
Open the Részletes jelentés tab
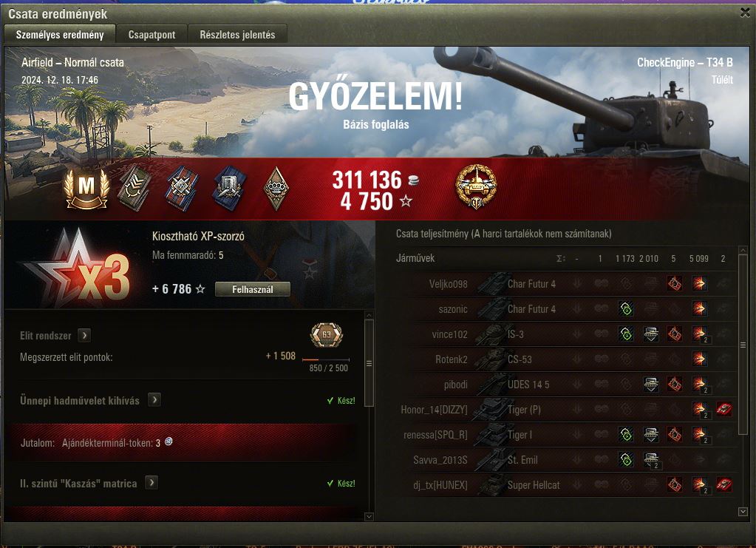coord(238,35)
